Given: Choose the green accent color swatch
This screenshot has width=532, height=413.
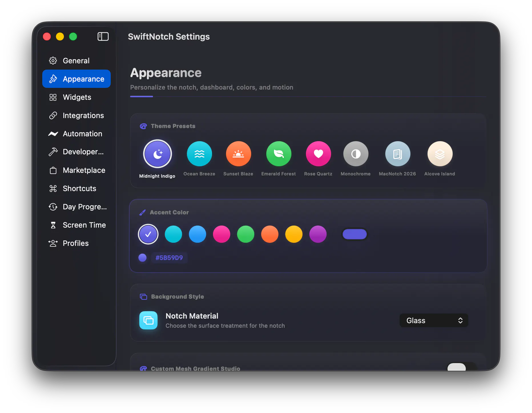Looking at the screenshot, I should (245, 234).
